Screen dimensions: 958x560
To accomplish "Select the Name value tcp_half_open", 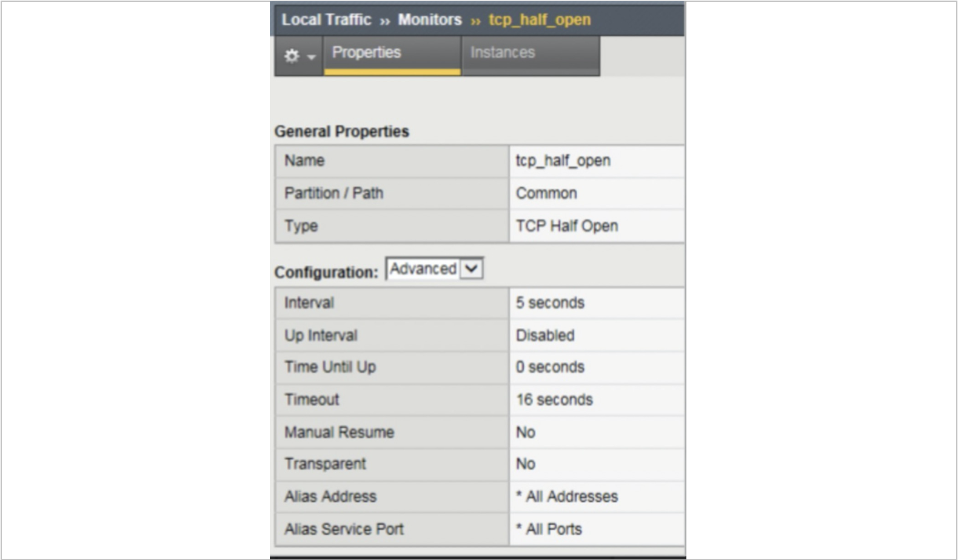I will tap(563, 161).
